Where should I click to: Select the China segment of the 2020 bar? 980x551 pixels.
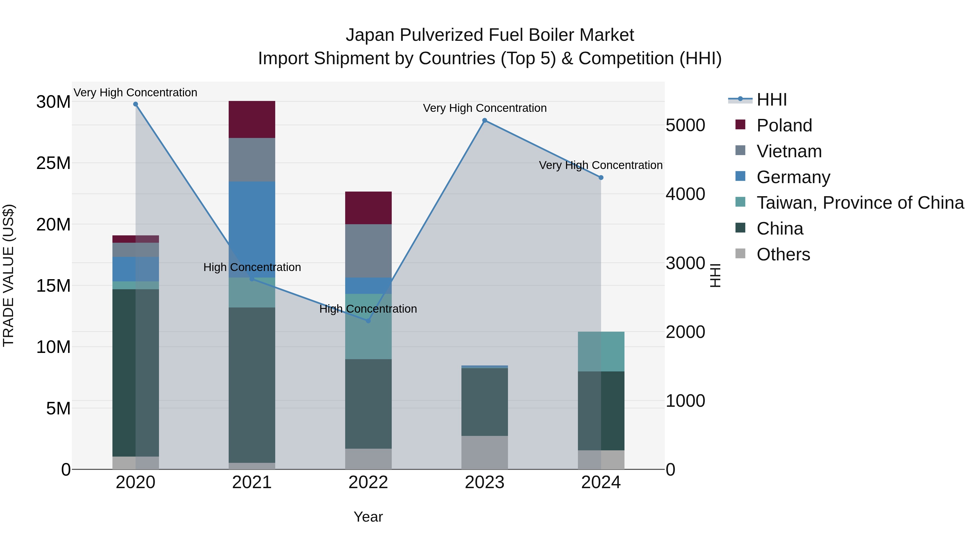(x=136, y=373)
